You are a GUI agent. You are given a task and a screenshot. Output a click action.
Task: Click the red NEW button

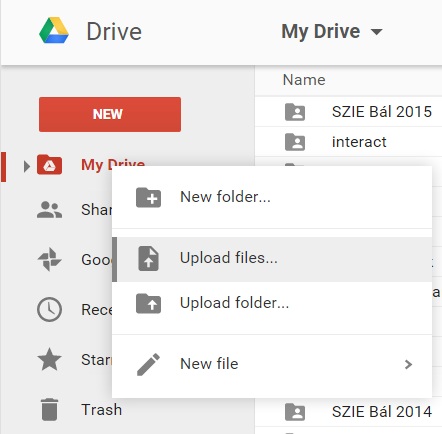(110, 114)
